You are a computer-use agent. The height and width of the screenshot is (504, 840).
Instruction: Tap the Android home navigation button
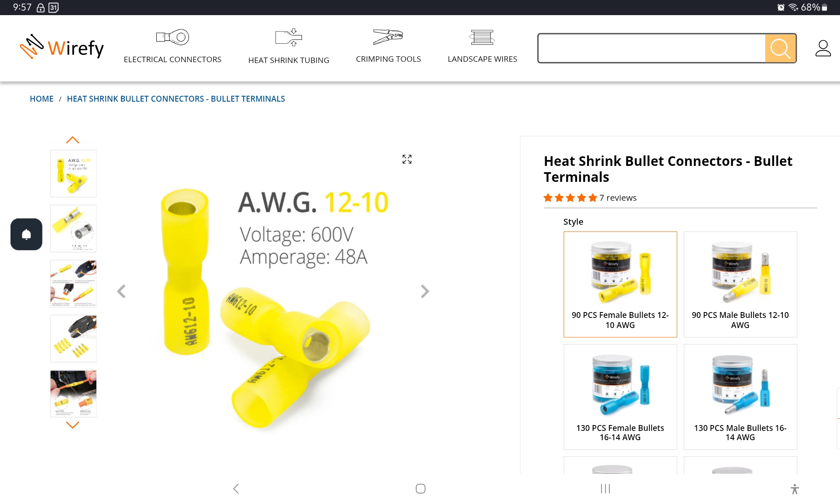click(420, 488)
